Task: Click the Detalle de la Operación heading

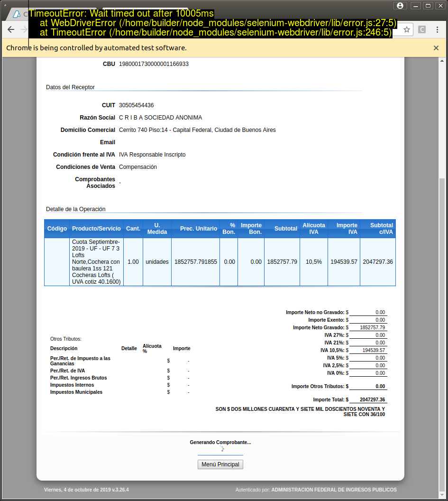Action: [x=76, y=209]
